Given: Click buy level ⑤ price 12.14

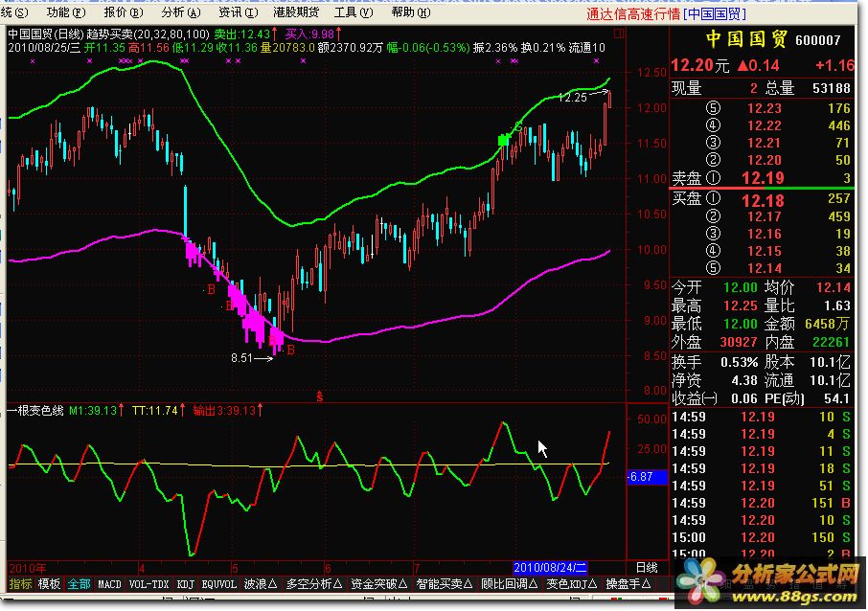Looking at the screenshot, I should [764, 268].
